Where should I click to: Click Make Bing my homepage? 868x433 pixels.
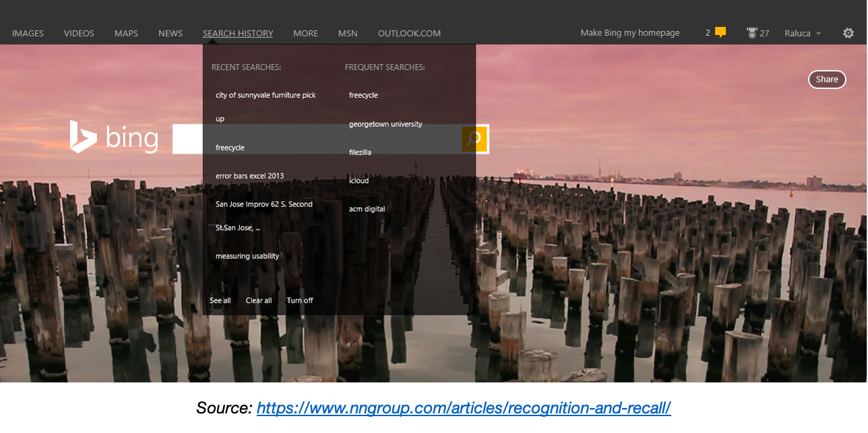[x=630, y=33]
